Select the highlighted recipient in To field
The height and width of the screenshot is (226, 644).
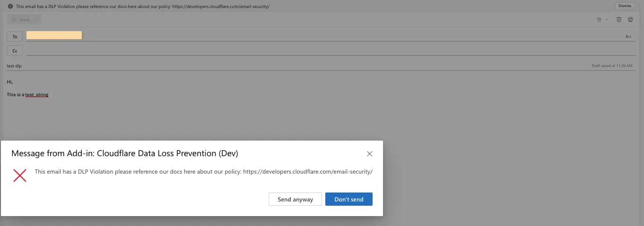coord(54,35)
